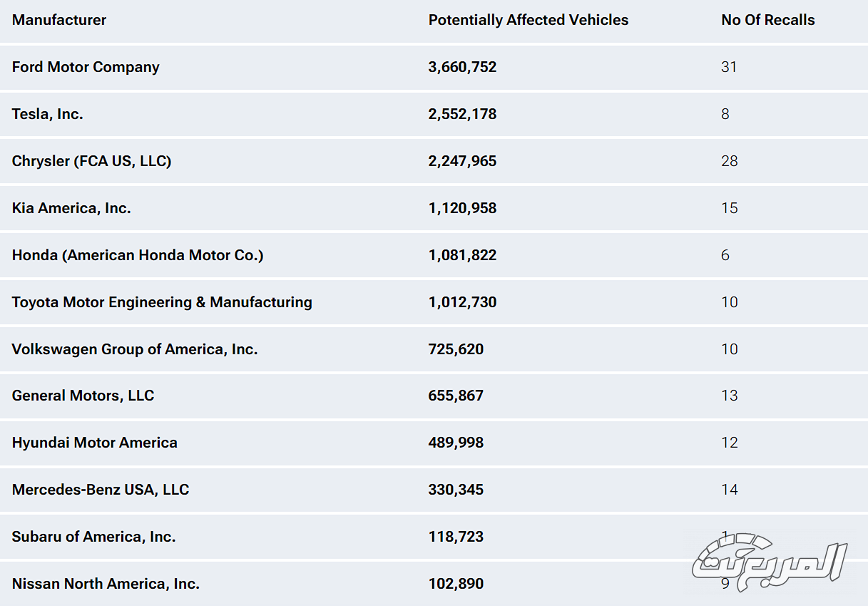Screen dimensions: 868x608
Task: Select Subaru of America, Inc. cell
Action: 93,537
